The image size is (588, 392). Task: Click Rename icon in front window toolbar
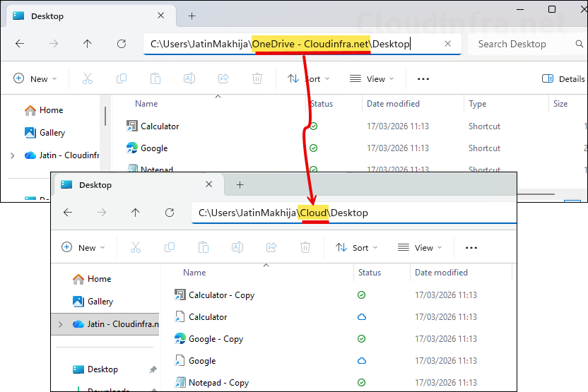pyautogui.click(x=237, y=247)
